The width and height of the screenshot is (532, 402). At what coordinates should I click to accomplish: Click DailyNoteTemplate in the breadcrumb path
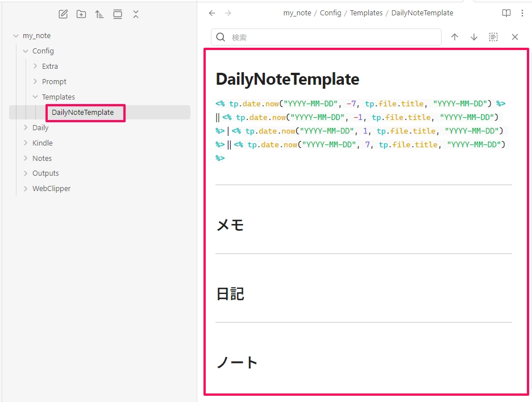coord(422,13)
